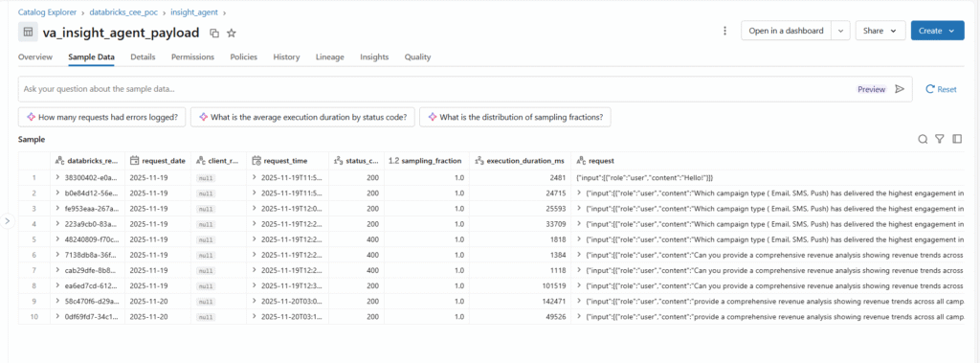Ask distribution of sampling fractions
This screenshot has height=363, width=980.
[x=515, y=117]
